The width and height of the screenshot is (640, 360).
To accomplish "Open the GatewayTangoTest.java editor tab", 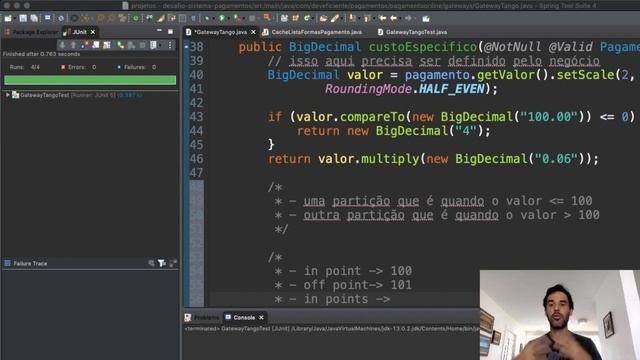I will pos(412,32).
